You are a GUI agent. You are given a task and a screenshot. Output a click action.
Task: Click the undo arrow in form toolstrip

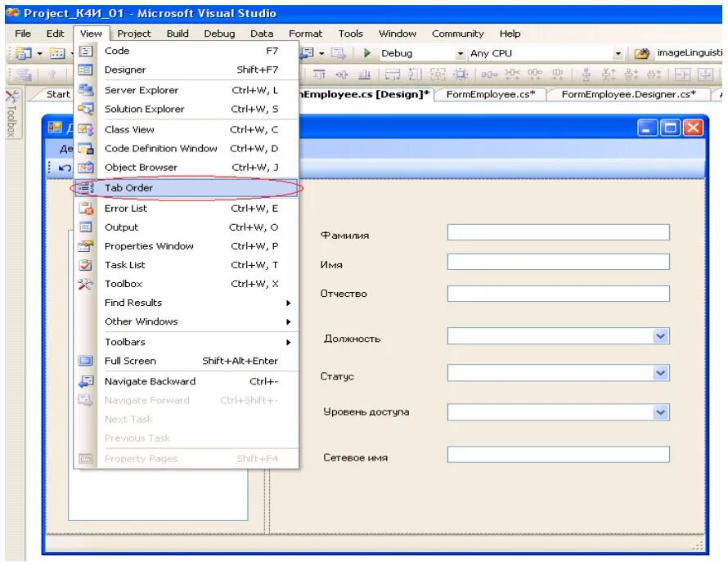pos(65,168)
